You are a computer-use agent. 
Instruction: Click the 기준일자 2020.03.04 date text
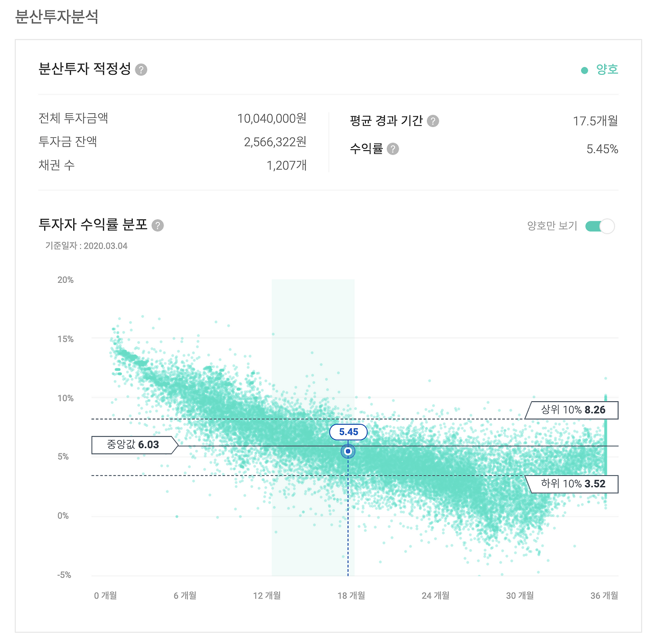pos(86,246)
